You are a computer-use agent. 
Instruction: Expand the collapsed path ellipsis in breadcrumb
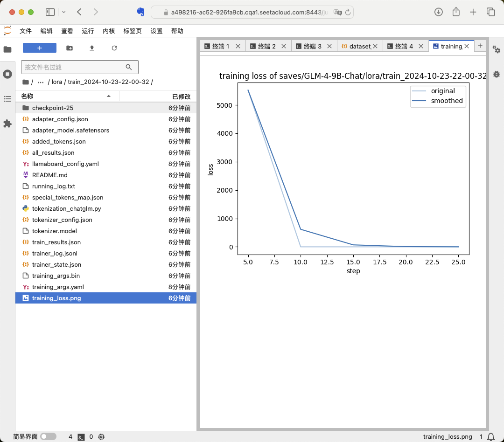tap(41, 82)
